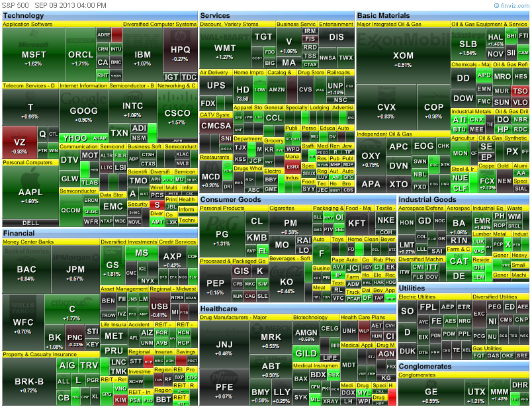Select the PG Personal Products tile
This screenshot has width=532, height=409.
[x=222, y=235]
